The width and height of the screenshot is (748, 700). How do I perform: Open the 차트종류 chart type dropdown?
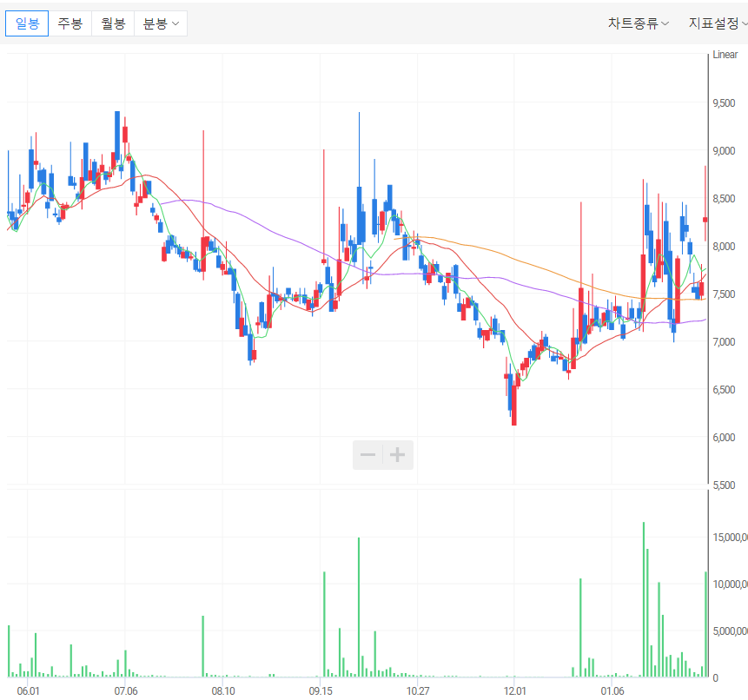639,23
